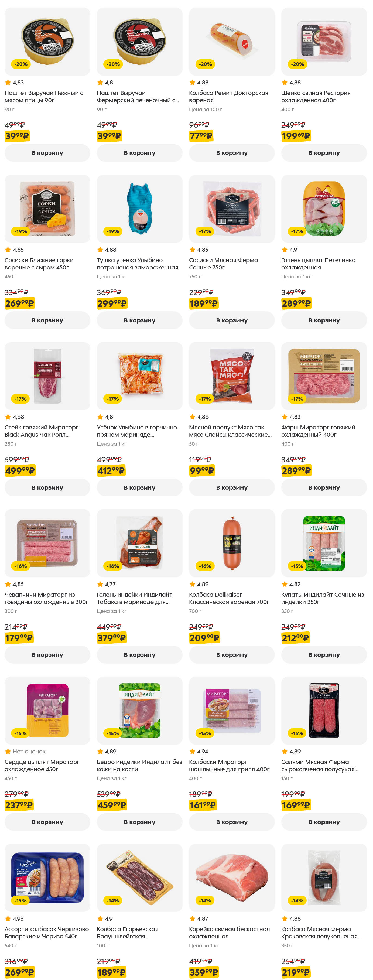Image resolution: width=373 pixels, height=980 pixels.
Task: Open Ассорти колбасок Черкизово product link
Action: click(46, 933)
